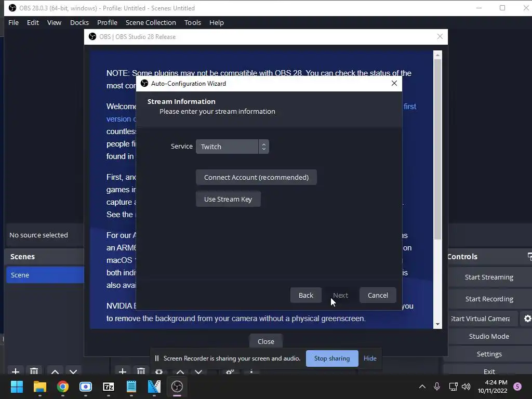532x399 pixels.
Task: Click Close on the release notes window
Action: coord(265,341)
